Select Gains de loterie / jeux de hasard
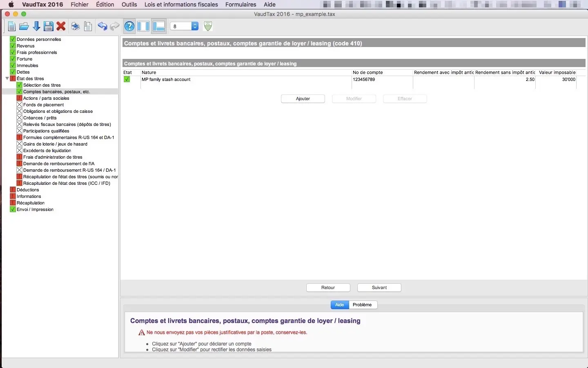The image size is (588, 368). coord(55,144)
